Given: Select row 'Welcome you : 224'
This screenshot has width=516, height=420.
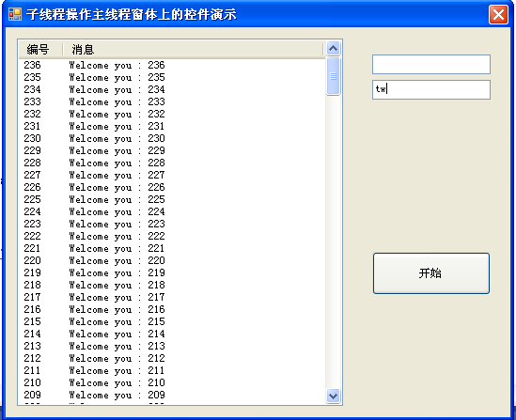Looking at the screenshot, I should pos(172,211).
